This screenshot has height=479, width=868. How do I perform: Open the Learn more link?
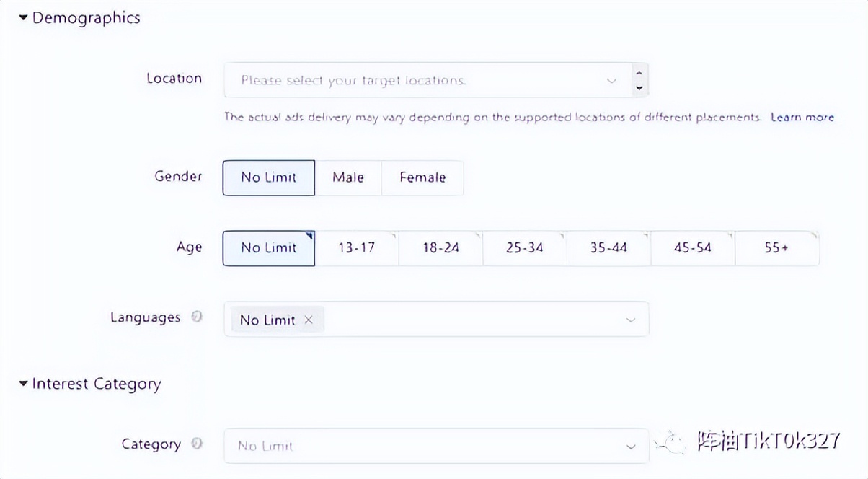tap(802, 117)
